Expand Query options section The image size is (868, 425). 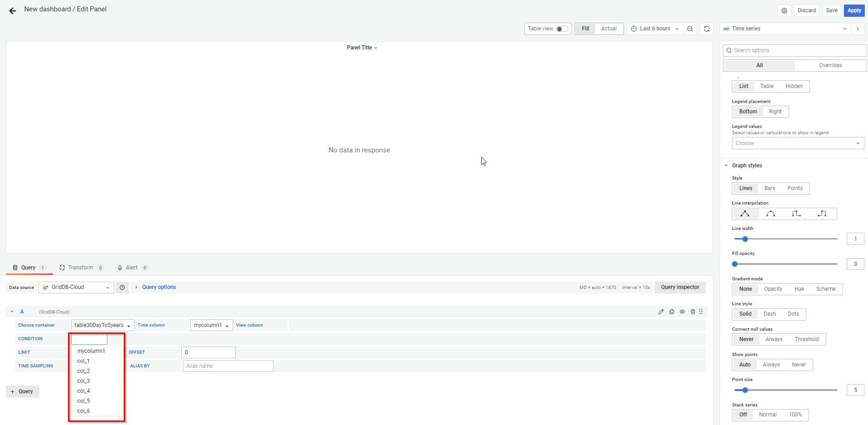tap(158, 287)
